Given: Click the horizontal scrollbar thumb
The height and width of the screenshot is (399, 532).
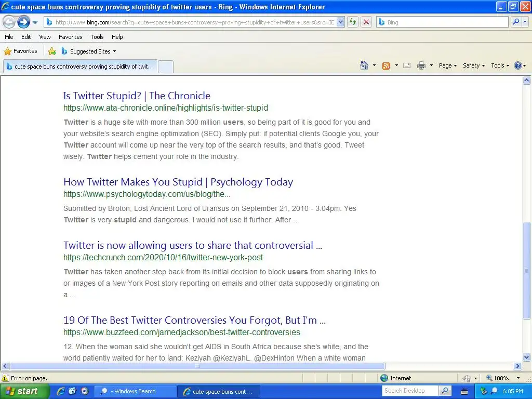Looking at the screenshot, I should click(197, 366).
